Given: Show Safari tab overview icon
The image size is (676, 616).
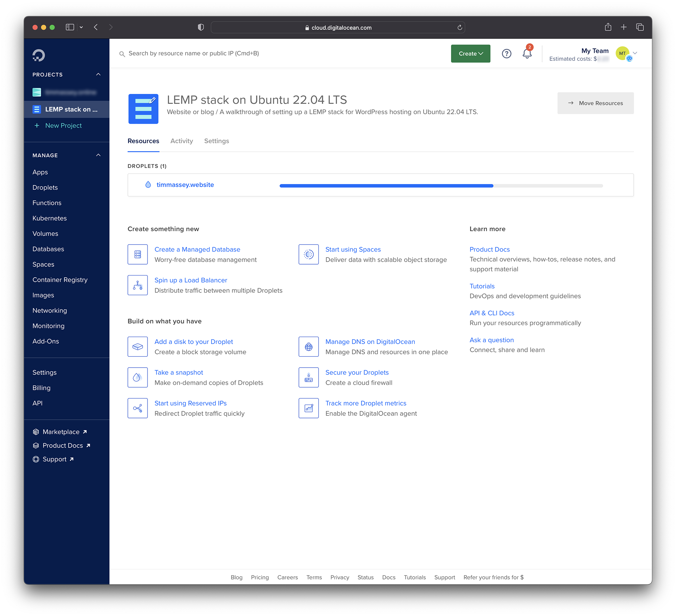Looking at the screenshot, I should pos(640,27).
